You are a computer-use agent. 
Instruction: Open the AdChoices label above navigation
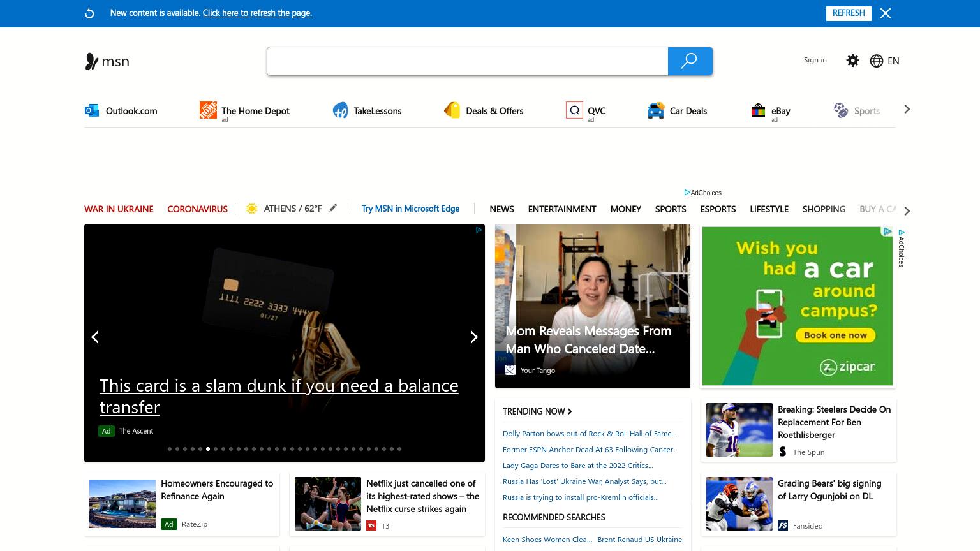[702, 193]
